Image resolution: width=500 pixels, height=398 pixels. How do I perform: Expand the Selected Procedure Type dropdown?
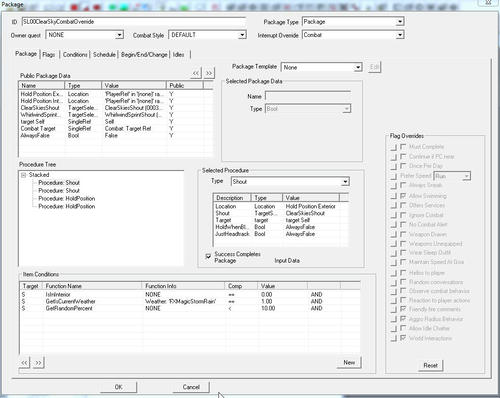[x=345, y=182]
